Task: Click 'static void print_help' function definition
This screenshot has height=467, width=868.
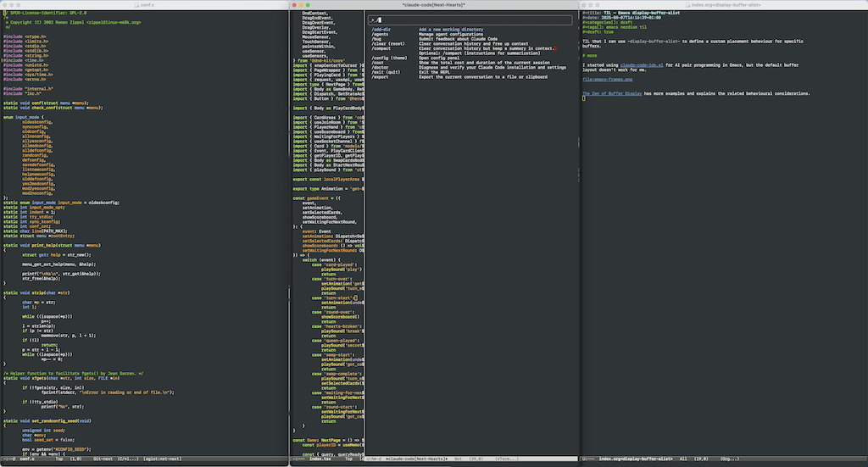Action: (x=52, y=245)
